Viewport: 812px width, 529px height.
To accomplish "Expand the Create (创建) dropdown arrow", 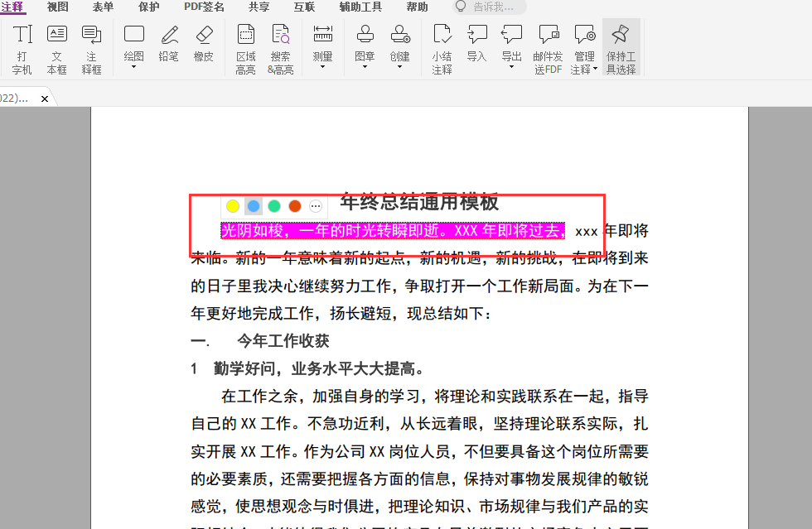I will tap(399, 67).
